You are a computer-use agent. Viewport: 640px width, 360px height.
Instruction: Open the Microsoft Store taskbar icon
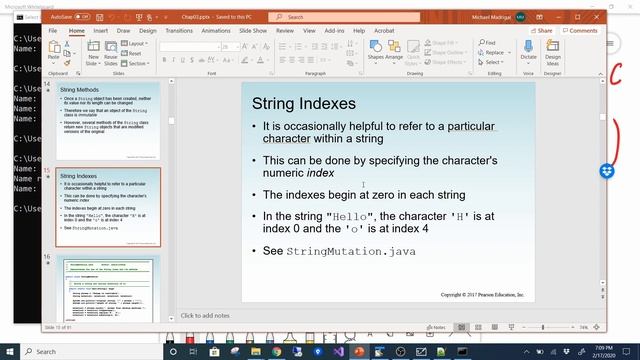(214, 351)
